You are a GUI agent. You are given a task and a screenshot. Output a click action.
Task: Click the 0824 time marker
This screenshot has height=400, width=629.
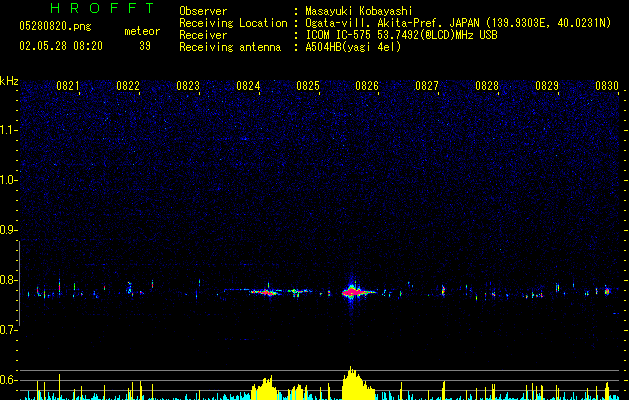(x=248, y=86)
